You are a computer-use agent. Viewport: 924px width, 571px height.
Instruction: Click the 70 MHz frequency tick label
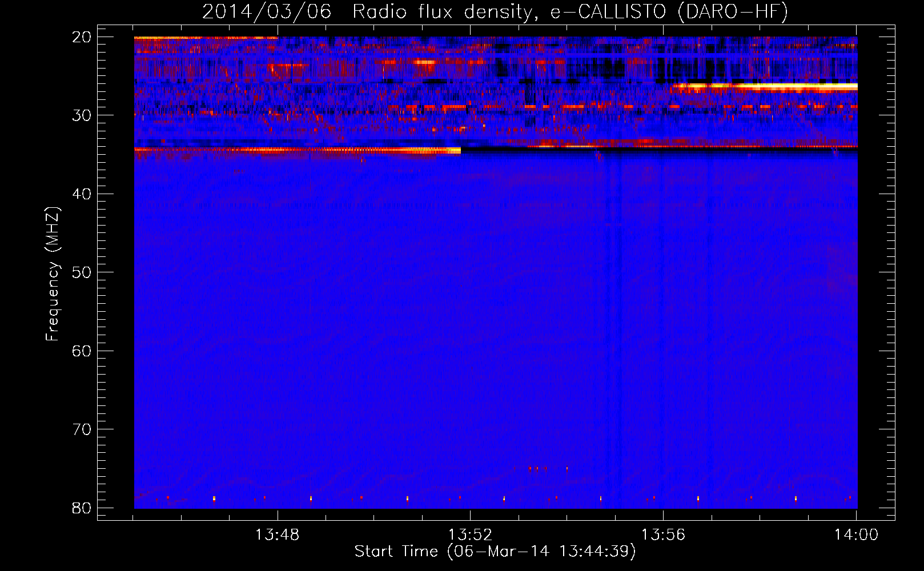tap(82, 429)
